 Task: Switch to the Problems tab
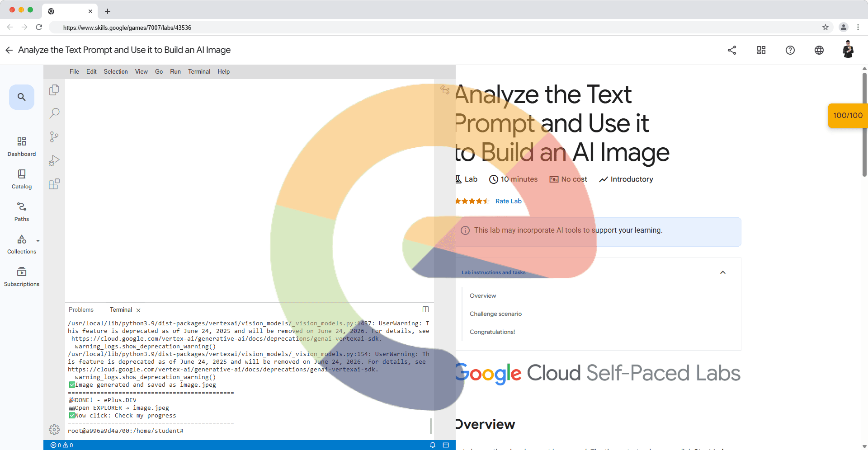click(x=81, y=310)
